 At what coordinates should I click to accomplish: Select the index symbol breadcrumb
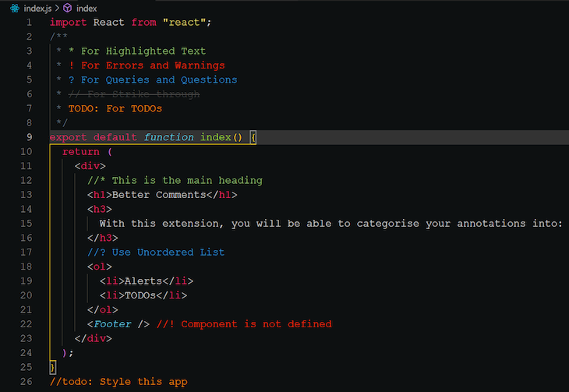(87, 9)
